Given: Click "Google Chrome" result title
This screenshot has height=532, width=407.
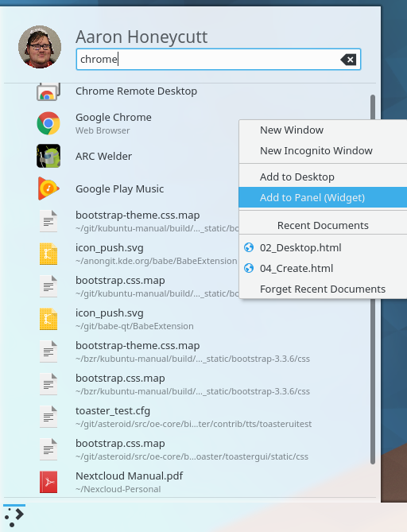Looking at the screenshot, I should coord(114,118).
